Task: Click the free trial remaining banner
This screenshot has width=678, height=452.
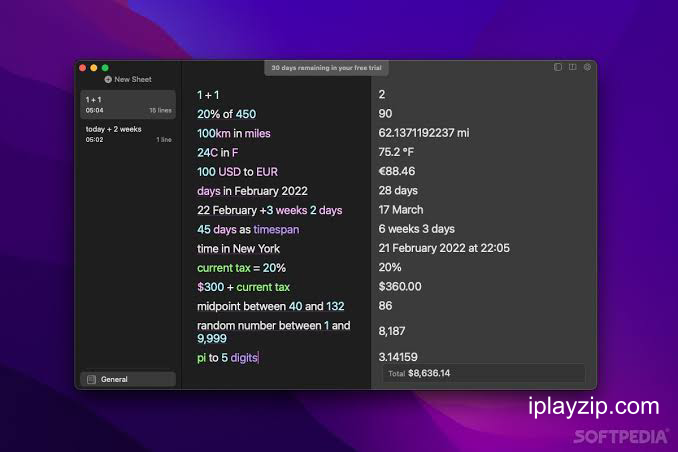Action: point(326,68)
